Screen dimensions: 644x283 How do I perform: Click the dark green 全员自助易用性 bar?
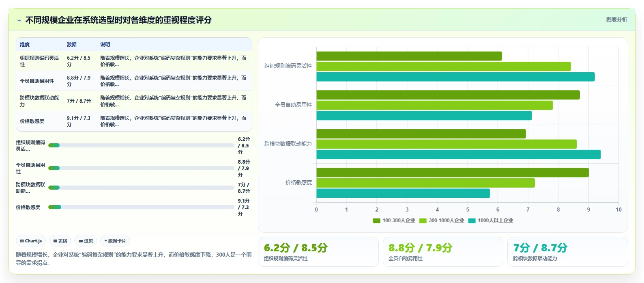448,95
